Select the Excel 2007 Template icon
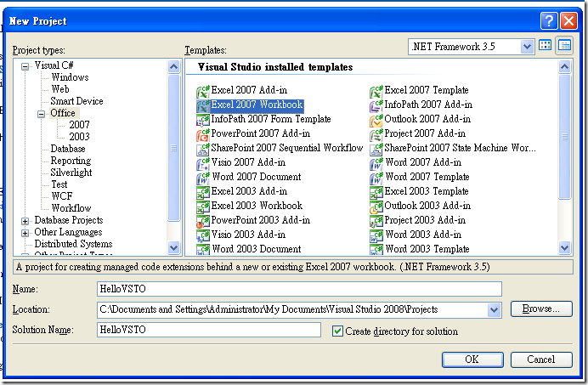The width and height of the screenshot is (588, 385). click(x=376, y=91)
